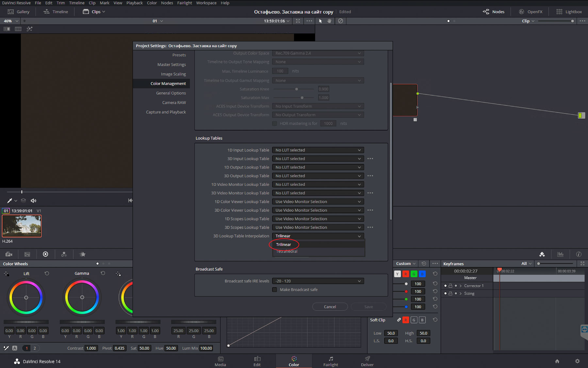Toggle Soft Clip G channel

coord(414,320)
